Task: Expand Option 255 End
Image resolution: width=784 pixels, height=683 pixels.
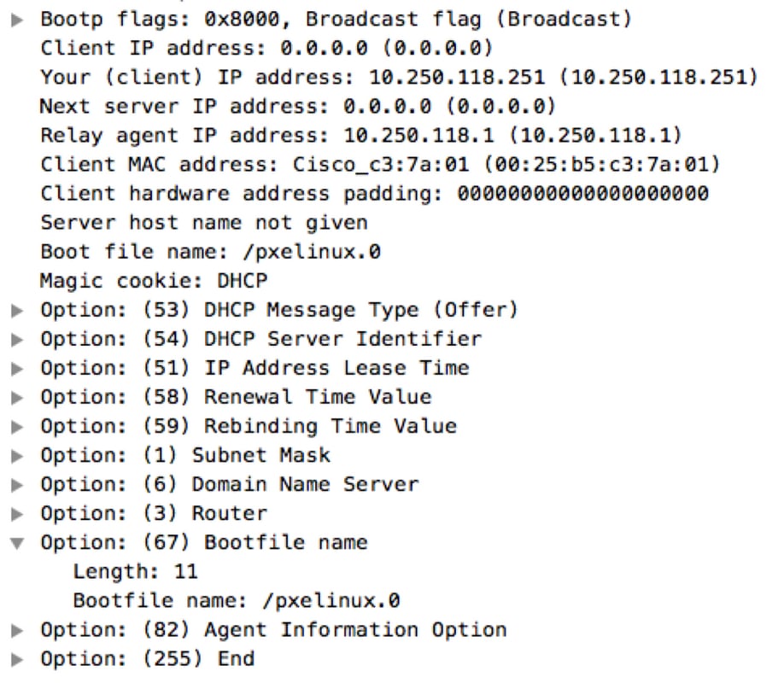Action: pyautogui.click(x=17, y=659)
